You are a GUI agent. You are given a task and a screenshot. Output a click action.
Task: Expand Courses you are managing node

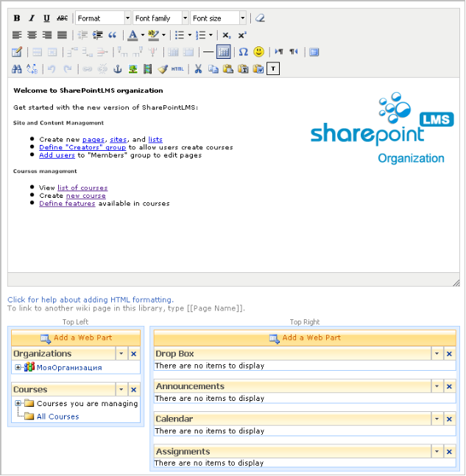coord(18,403)
